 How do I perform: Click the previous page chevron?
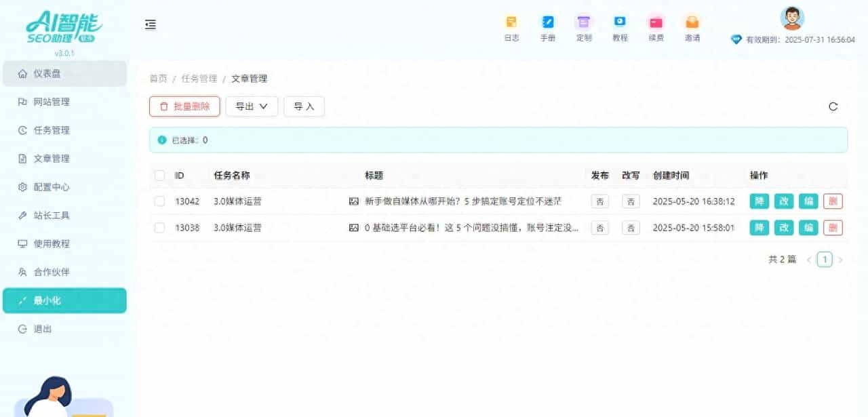(x=809, y=259)
